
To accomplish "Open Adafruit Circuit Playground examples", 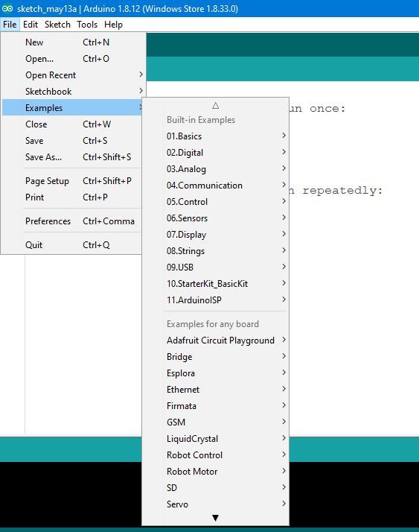I will coord(215,340).
